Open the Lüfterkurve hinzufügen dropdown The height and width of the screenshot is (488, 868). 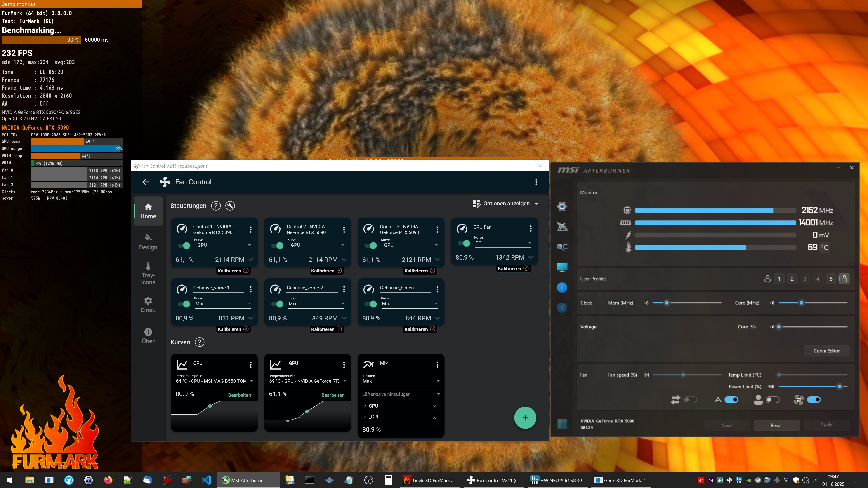click(x=401, y=394)
